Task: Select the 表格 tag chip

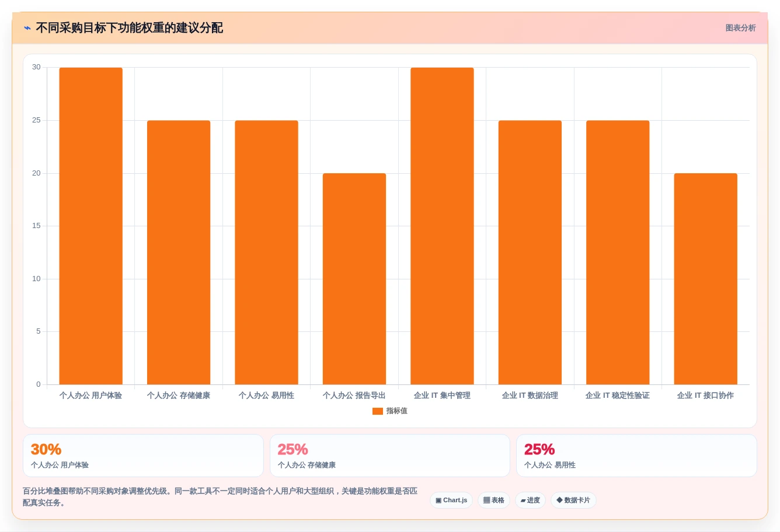Action: (494, 501)
